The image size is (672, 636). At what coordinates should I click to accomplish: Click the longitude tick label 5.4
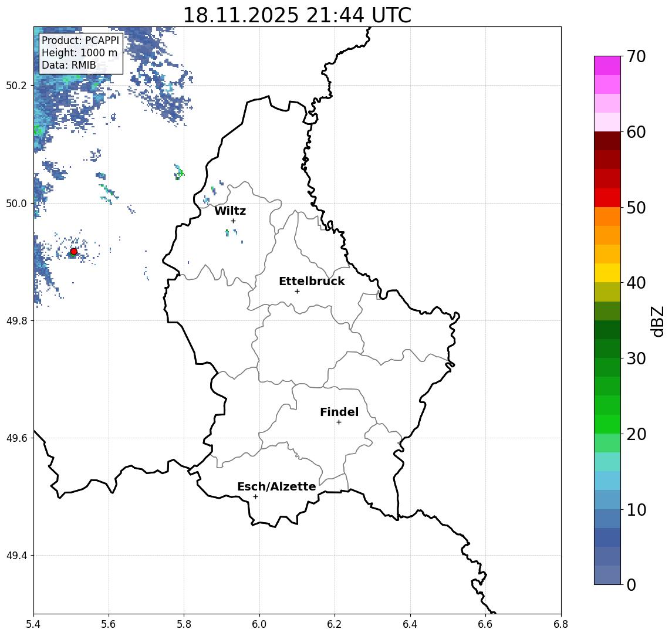33,624
